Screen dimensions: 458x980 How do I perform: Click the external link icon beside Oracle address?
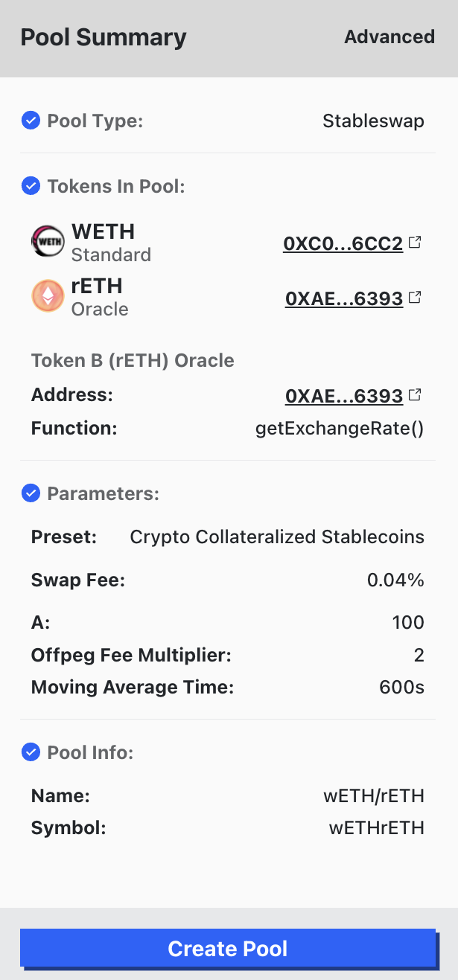(415, 394)
